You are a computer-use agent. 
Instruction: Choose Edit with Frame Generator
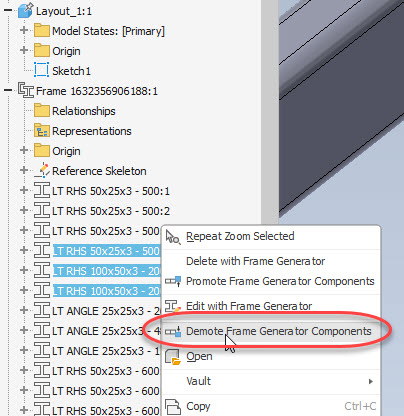coord(271,306)
